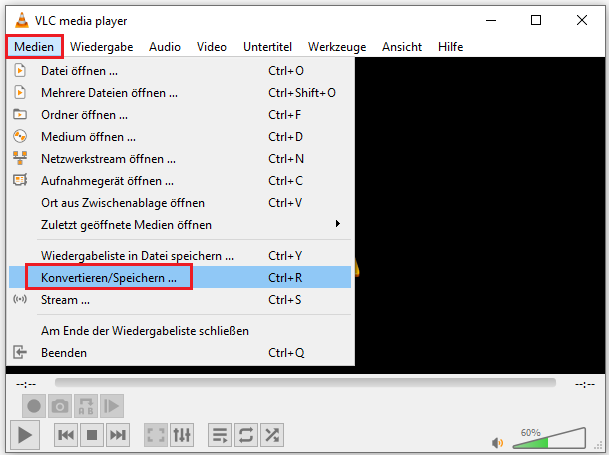Expand Zuletzt geöffnete Medien öffnen submenu
This screenshot has height=455, width=609.
click(180, 225)
